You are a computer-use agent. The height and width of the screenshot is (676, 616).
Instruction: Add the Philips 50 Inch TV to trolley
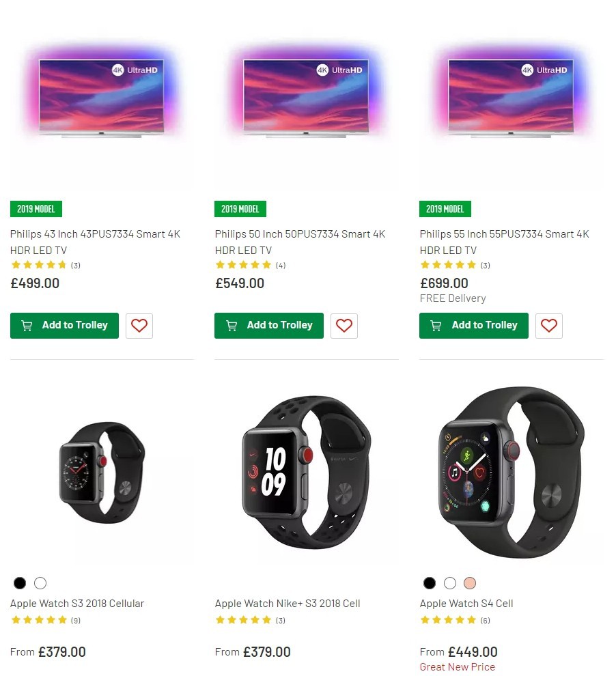268,326
